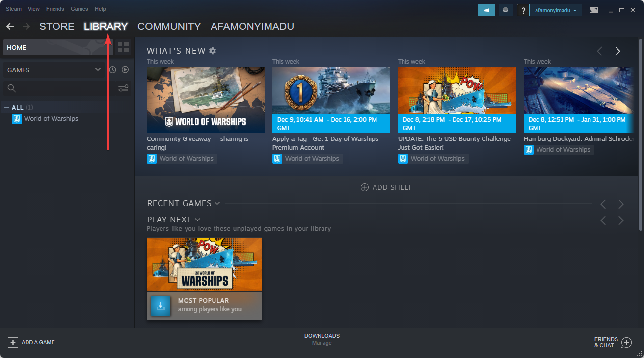
Task: Click World of Warships tag under Giveaway
Action: click(187, 159)
